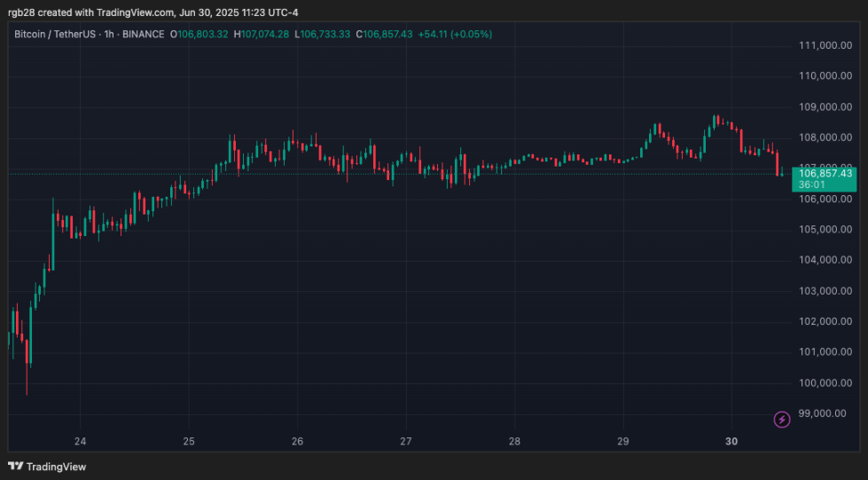Click date 24 on the time axis

[80, 441]
